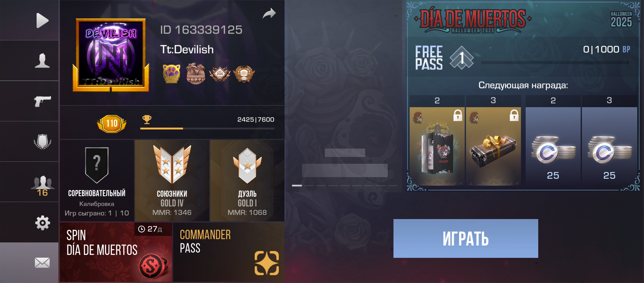Open the clan shield icon
The image size is (644, 283).
[42, 141]
